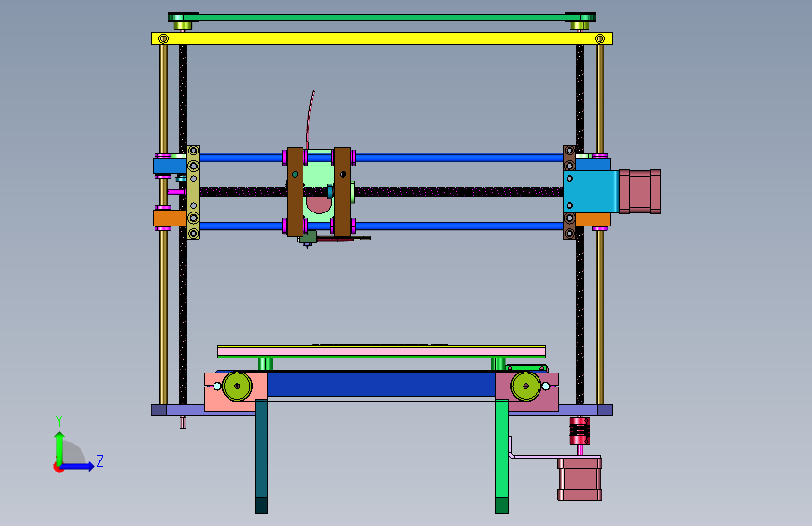Click the red flexible shaft coupling

580,431
